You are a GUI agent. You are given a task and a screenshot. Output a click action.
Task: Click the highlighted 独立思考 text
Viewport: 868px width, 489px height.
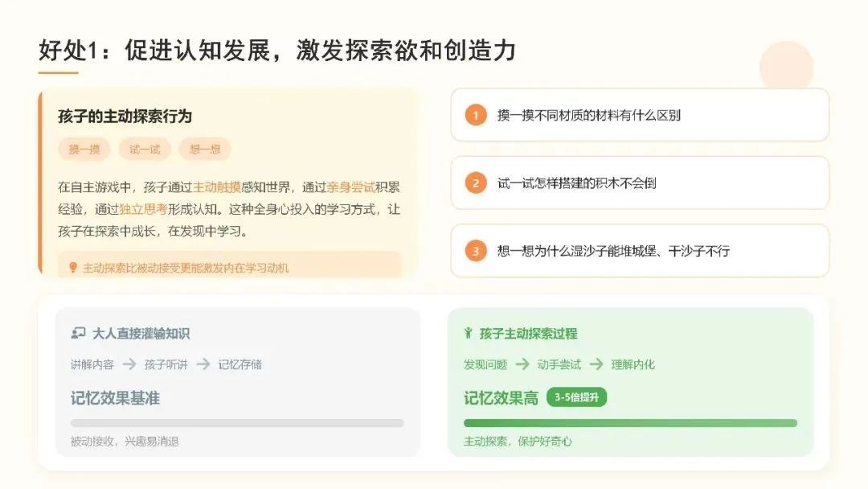143,209
